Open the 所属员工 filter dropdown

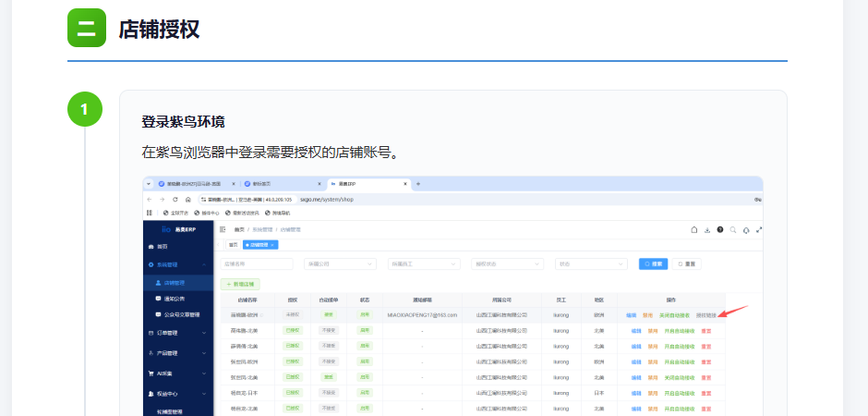[x=424, y=264]
